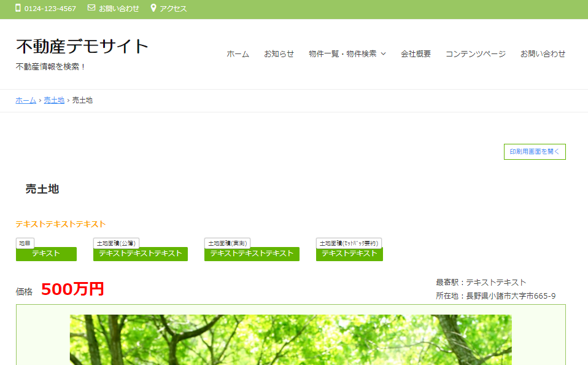The width and height of the screenshot is (588, 365).
Task: Click the envelope icon beside お問い合わせ
Action: pos(91,9)
